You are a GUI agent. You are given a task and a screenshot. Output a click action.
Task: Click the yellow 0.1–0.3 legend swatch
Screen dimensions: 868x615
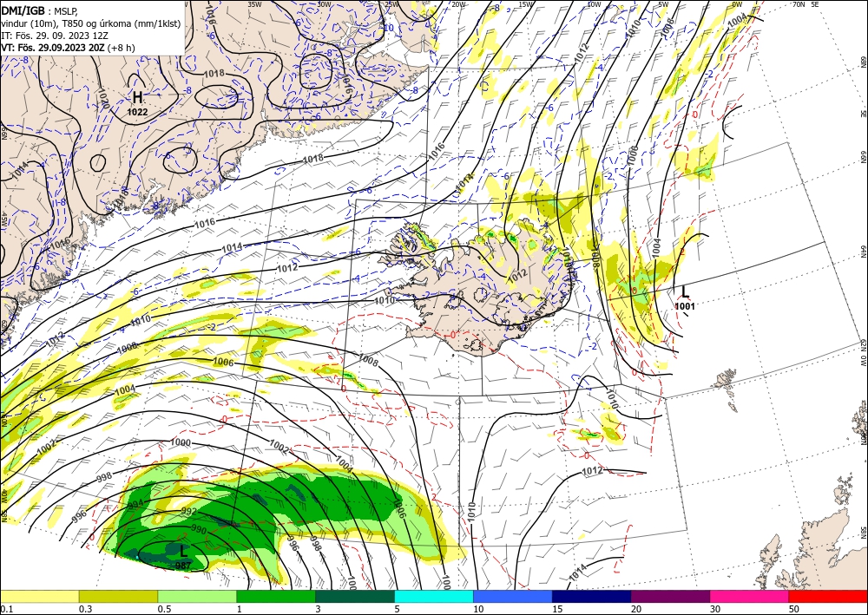click(x=39, y=597)
